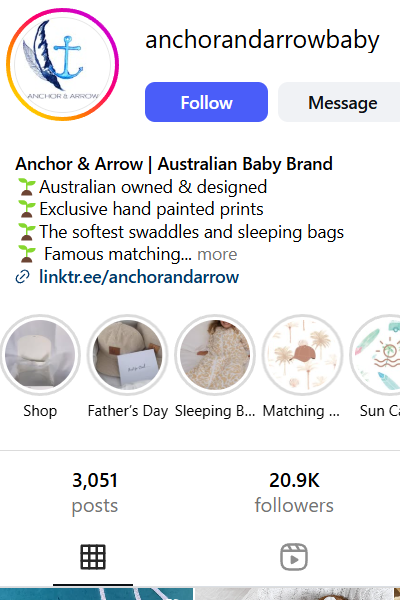The image size is (400, 600).
Task: Open the first teal post thumbnail
Action: pyautogui.click(x=96, y=594)
